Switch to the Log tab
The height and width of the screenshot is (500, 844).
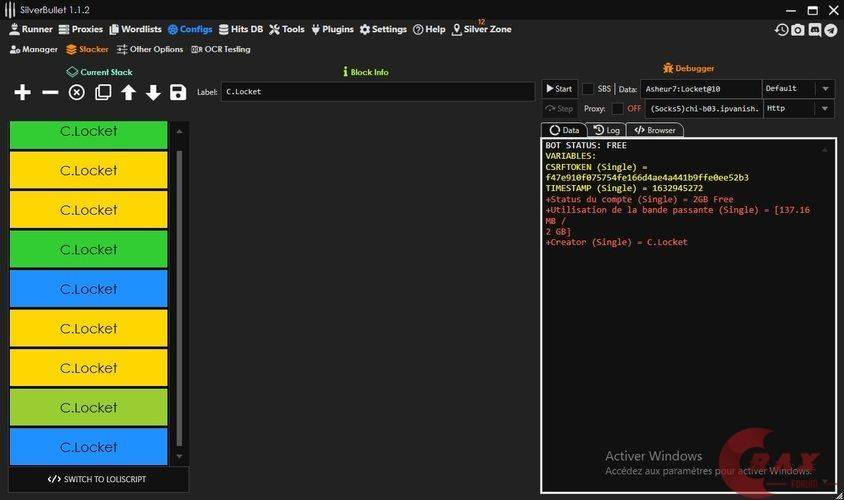click(x=605, y=130)
